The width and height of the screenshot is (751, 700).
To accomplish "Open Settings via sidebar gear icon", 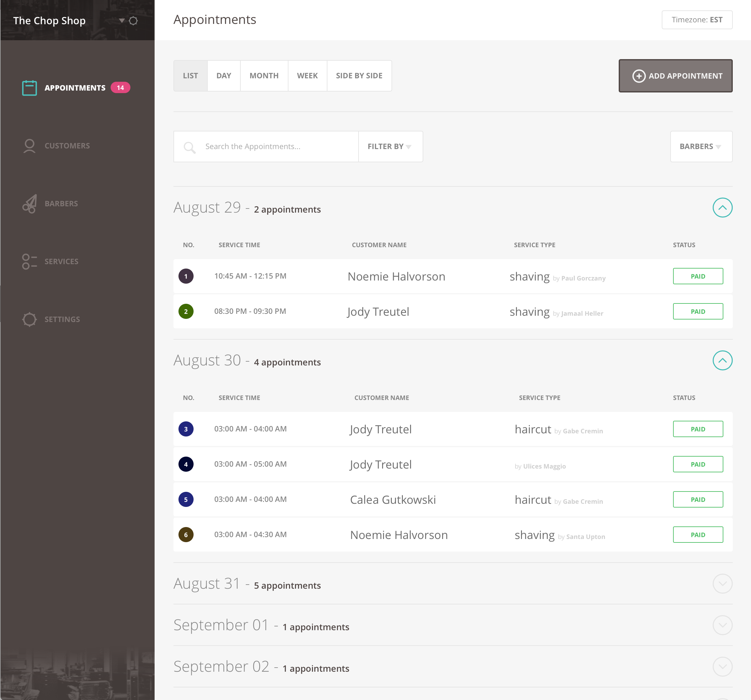I will (29, 319).
